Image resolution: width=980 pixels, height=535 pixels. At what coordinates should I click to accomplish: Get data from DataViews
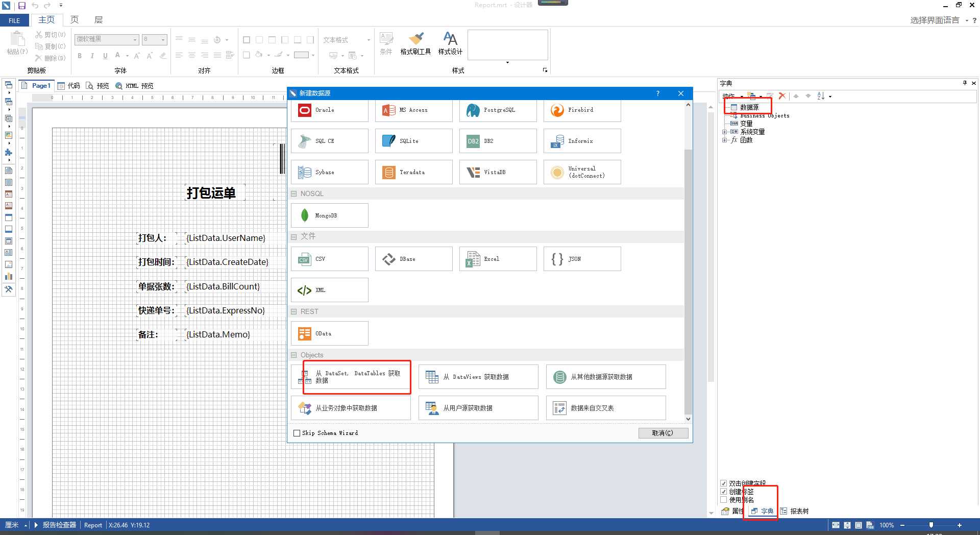[x=478, y=377]
